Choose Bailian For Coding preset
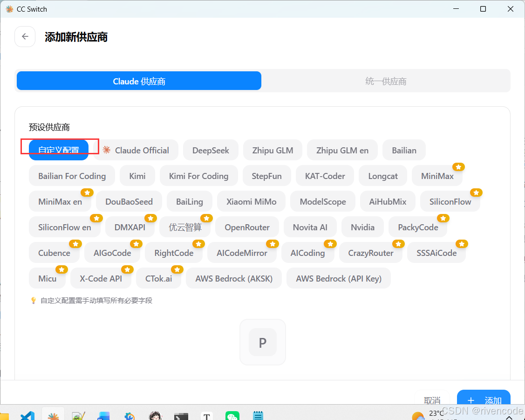Viewport: 525px width, 420px height. pyautogui.click(x=72, y=176)
